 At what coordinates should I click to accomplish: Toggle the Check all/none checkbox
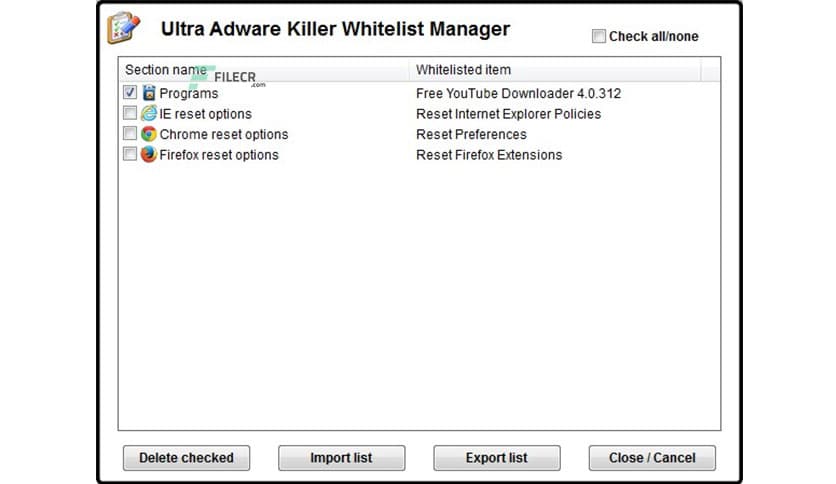[x=599, y=36]
